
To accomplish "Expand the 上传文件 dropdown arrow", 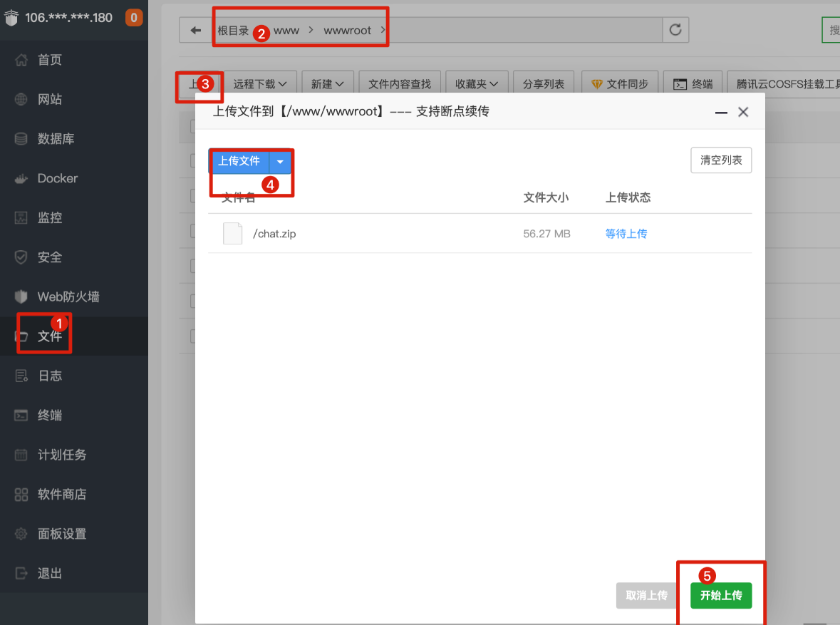I will 281,162.
